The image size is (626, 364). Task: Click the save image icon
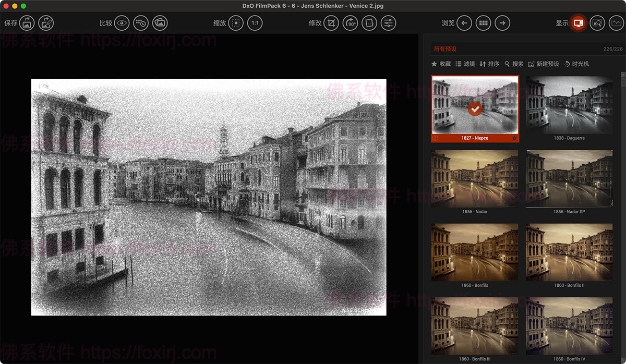pos(27,23)
